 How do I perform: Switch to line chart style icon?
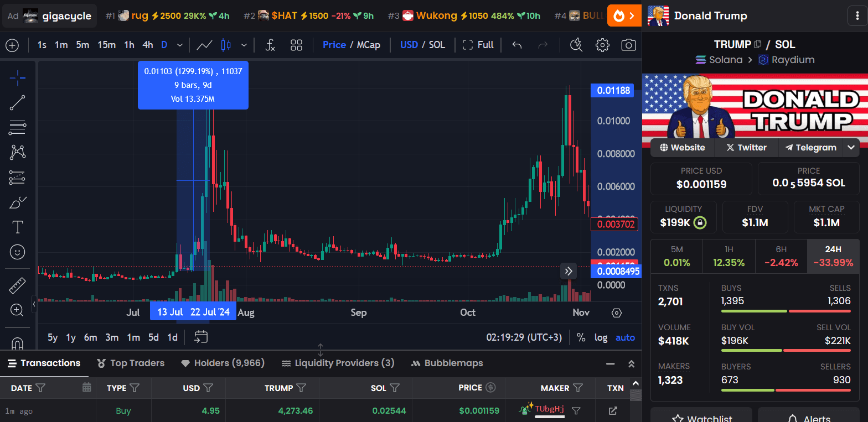point(204,45)
